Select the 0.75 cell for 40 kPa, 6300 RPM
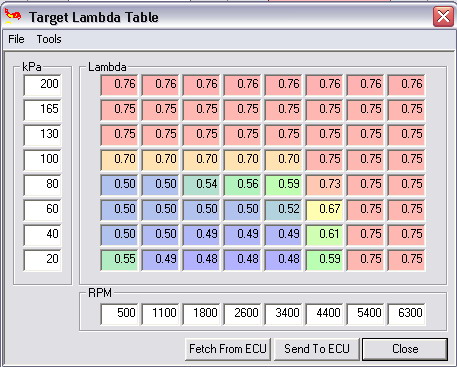The height and width of the screenshot is (367, 457). click(406, 235)
